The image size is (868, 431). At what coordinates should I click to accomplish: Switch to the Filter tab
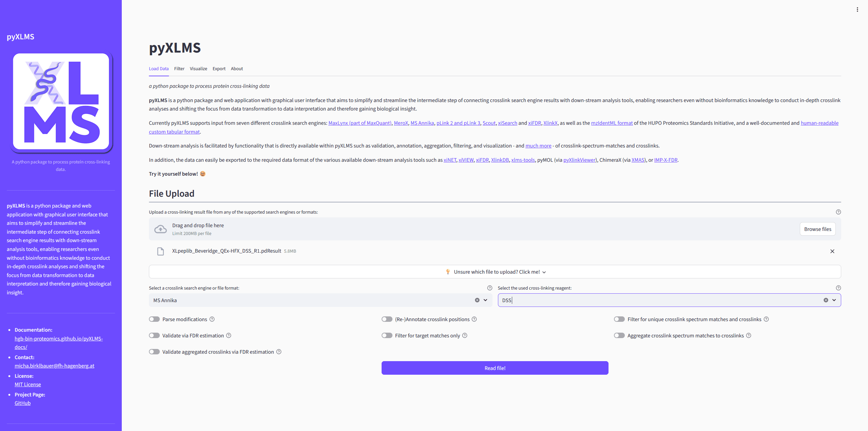[179, 68]
